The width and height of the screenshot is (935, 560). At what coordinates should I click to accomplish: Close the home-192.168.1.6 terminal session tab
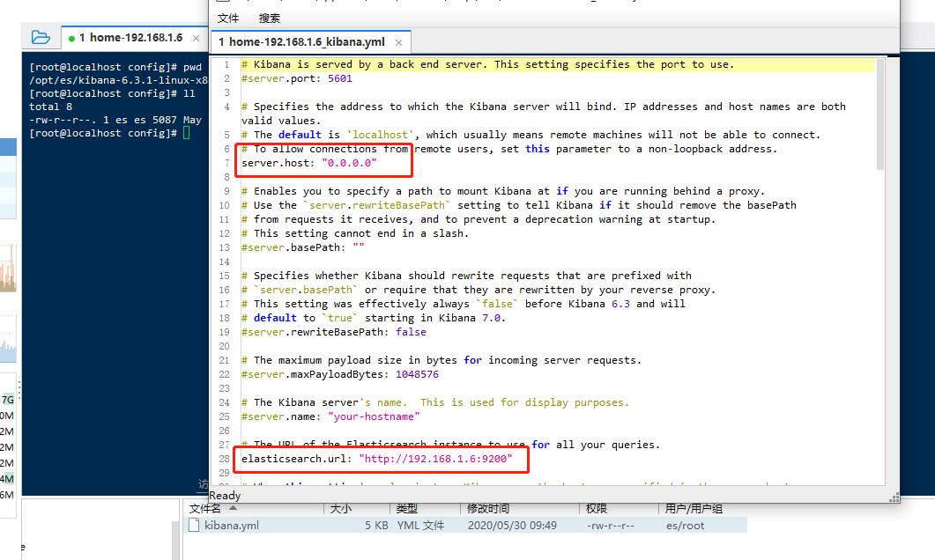pyautogui.click(x=196, y=38)
